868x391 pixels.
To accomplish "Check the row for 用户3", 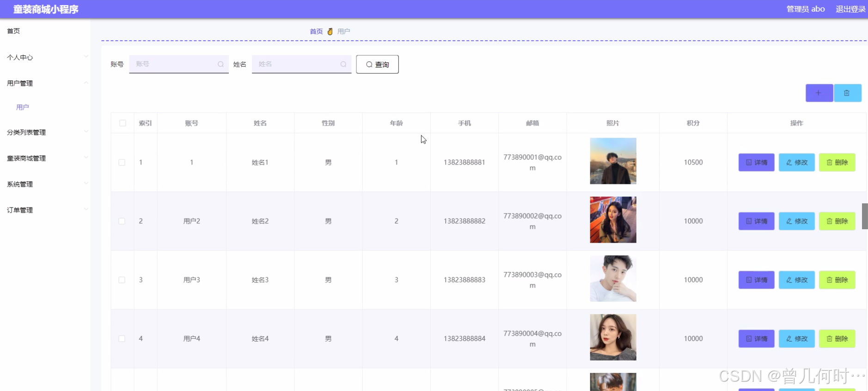I will pos(122,280).
